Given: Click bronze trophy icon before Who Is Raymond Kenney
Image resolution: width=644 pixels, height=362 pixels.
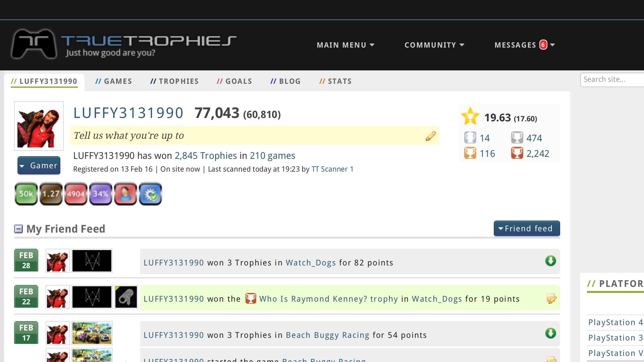Looking at the screenshot, I should point(251,298).
